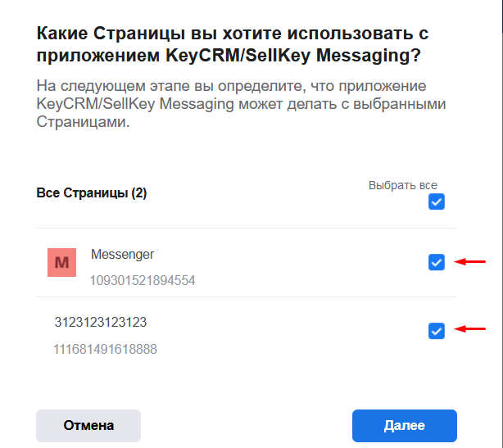Click the red arrow beside the Messenger checkbox
The width and height of the screenshot is (503, 448).
(x=469, y=262)
